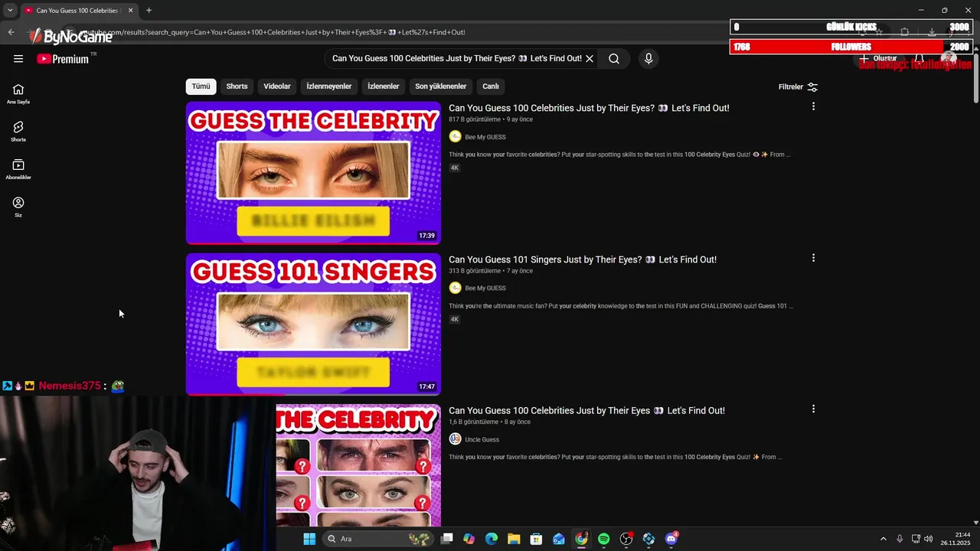Viewport: 980px width, 551px height.
Task: Open Spotify from the taskbar
Action: (x=604, y=539)
